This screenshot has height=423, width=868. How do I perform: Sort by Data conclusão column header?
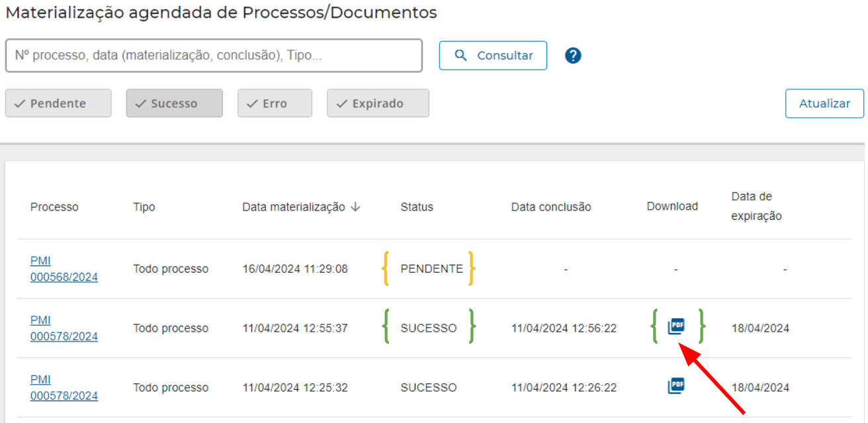551,207
